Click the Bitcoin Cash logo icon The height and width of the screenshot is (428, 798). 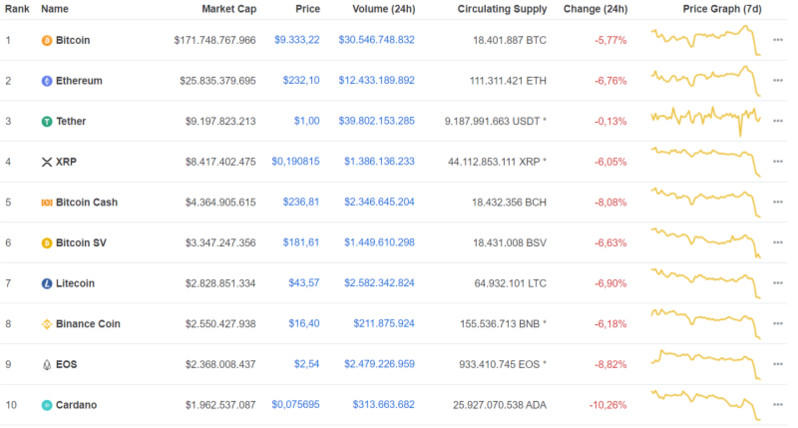click(46, 202)
